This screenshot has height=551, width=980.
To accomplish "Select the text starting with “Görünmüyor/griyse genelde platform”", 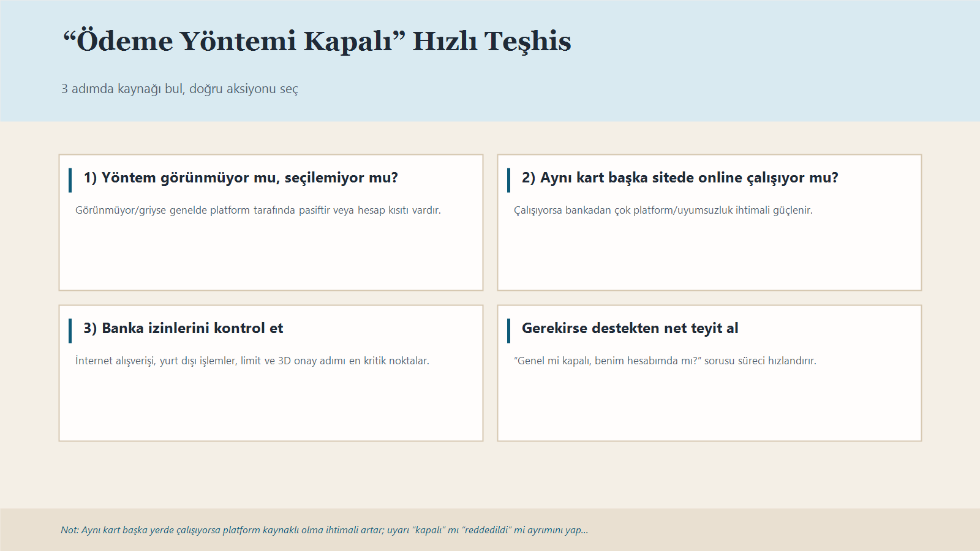I will [x=258, y=210].
